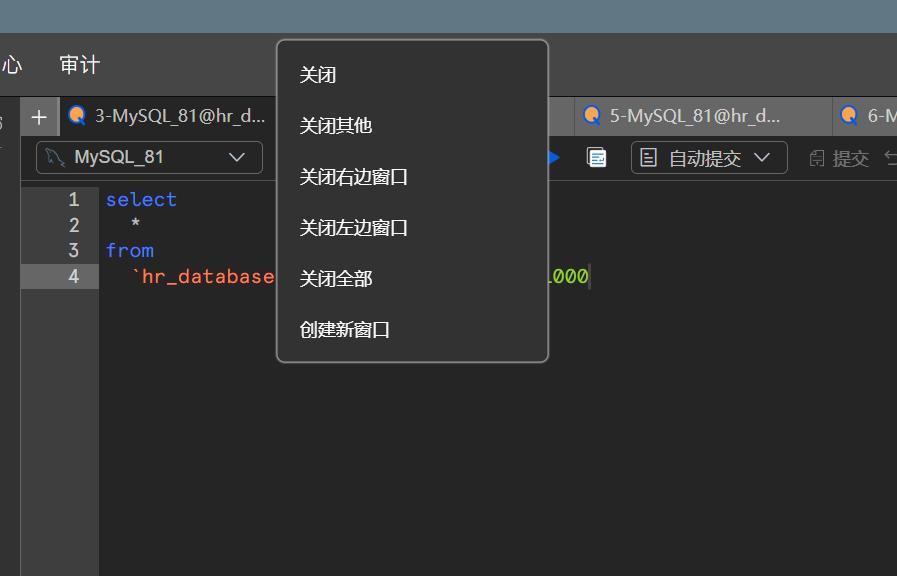Select line number 1 in the editor gutter
The width and height of the screenshot is (897, 576).
(x=74, y=200)
